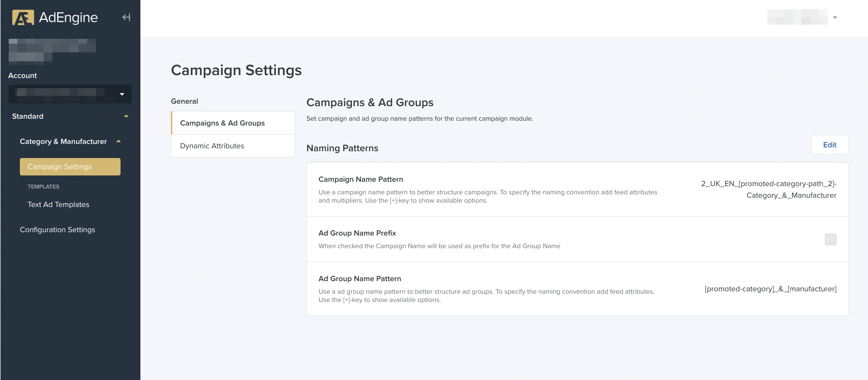Screen dimensions: 868x380
Task: Click the Campaign Name Pattern row title
Action: pos(361,179)
